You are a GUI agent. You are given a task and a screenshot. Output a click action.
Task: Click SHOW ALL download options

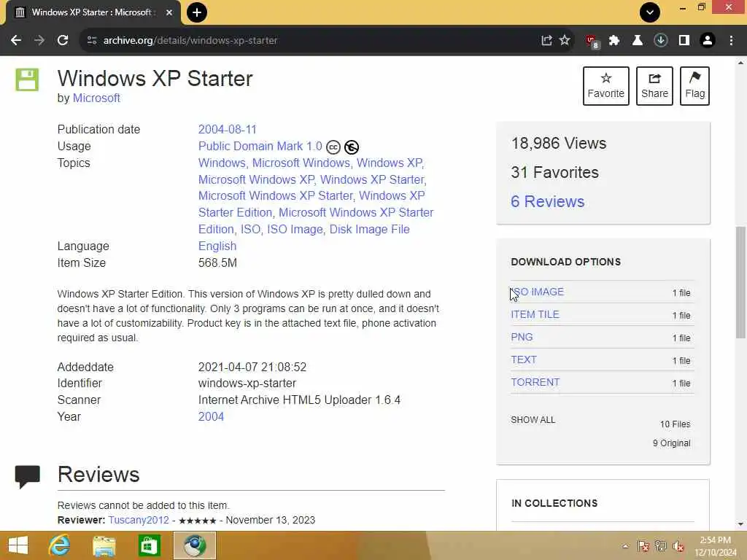(533, 420)
